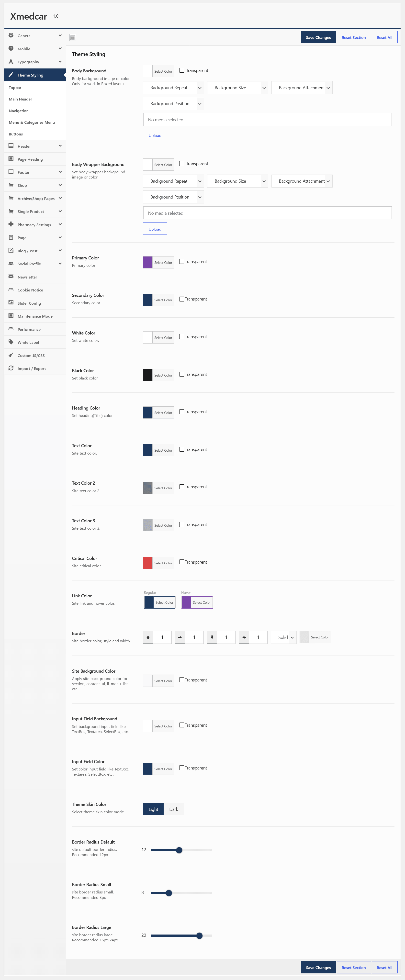The image size is (405, 980).
Task: Click the bottom Save Changes button
Action: click(x=318, y=968)
